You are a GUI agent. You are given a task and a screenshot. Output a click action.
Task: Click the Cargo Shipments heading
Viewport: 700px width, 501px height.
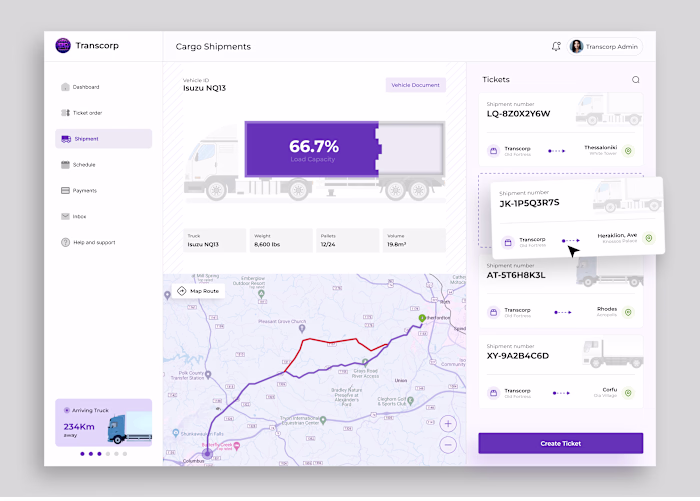coord(213,46)
